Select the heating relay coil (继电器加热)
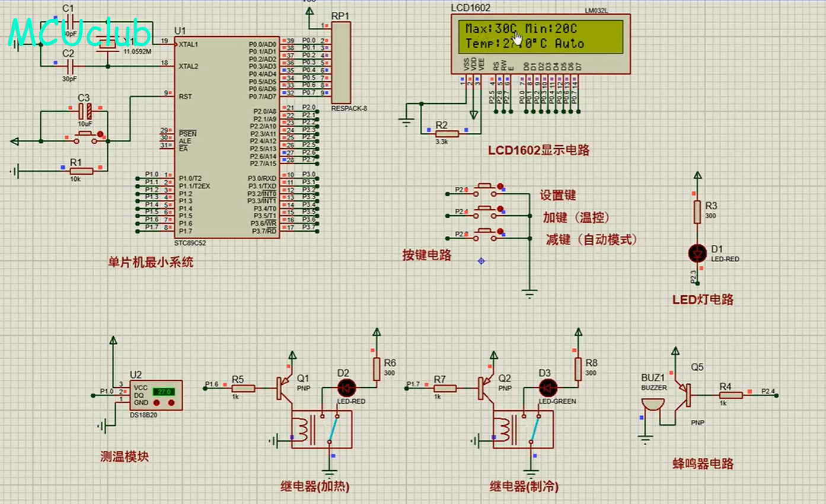 [304, 429]
